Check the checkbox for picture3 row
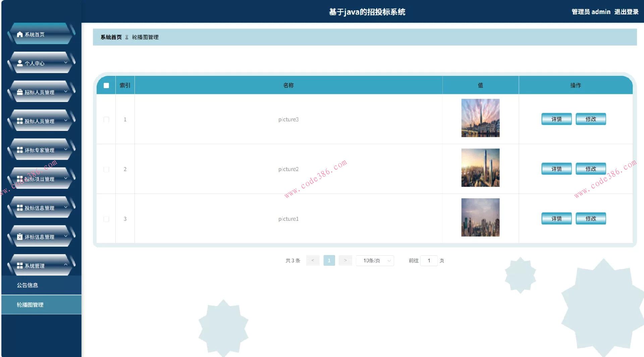The width and height of the screenshot is (644, 357). (106, 119)
